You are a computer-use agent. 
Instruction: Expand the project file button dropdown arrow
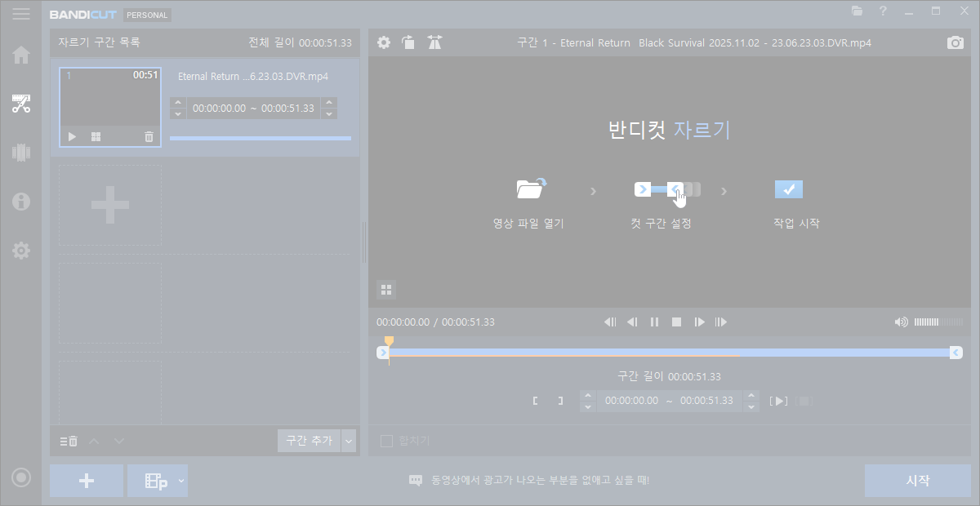(181, 481)
